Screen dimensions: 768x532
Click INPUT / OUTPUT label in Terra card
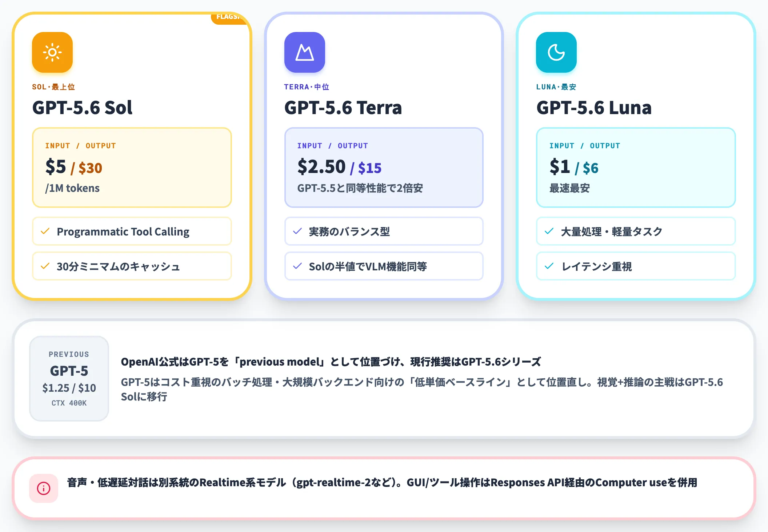point(333,146)
